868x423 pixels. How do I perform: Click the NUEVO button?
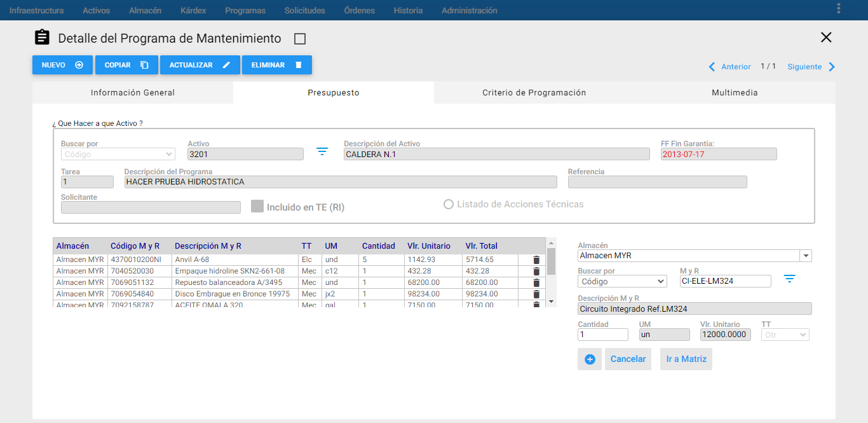(x=62, y=65)
